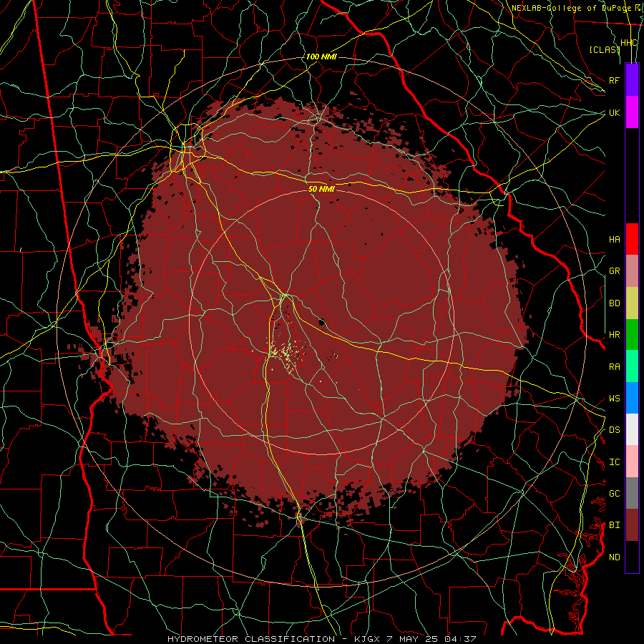Image resolution: width=644 pixels, height=644 pixels.
Task: Click the HYDROMETEOR CLASSIFICATION title text
Action: coord(251,639)
